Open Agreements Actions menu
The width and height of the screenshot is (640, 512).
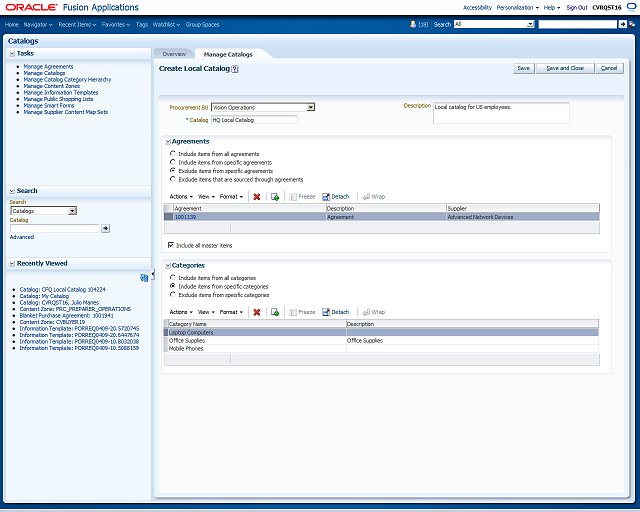[x=181, y=197]
